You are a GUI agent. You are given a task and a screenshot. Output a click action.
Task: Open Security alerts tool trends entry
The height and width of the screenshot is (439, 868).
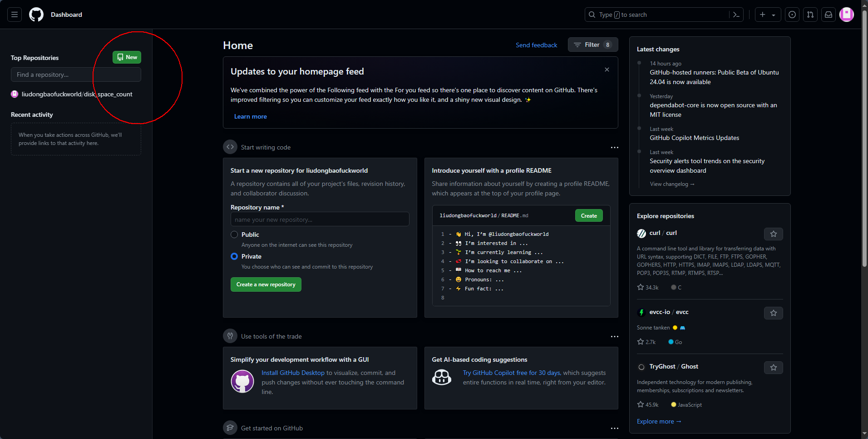[707, 166]
